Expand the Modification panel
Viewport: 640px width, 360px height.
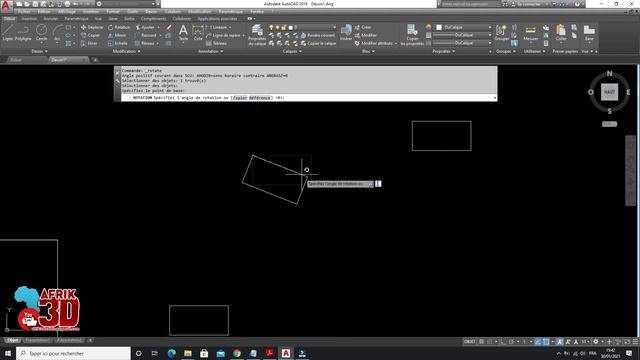click(127, 51)
